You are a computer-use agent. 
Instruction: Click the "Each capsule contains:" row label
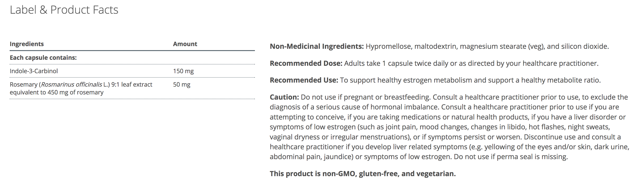pyautogui.click(x=43, y=58)
